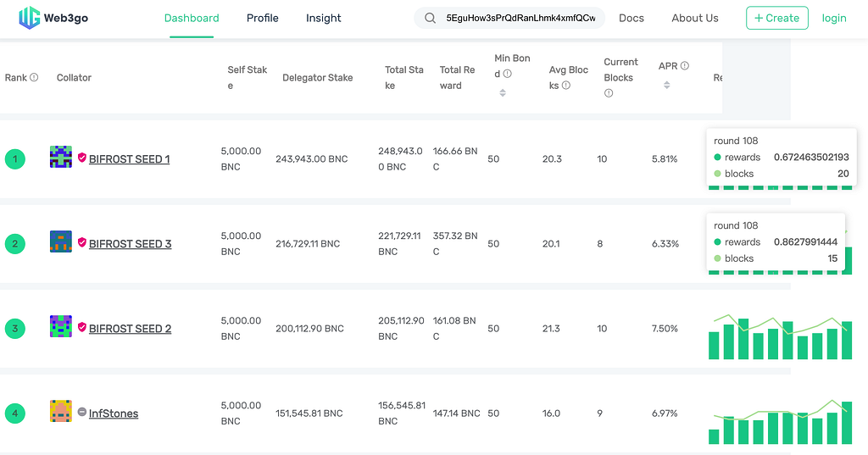Click the rank 1 green circle badge
This screenshot has height=455, width=868.
point(15,159)
